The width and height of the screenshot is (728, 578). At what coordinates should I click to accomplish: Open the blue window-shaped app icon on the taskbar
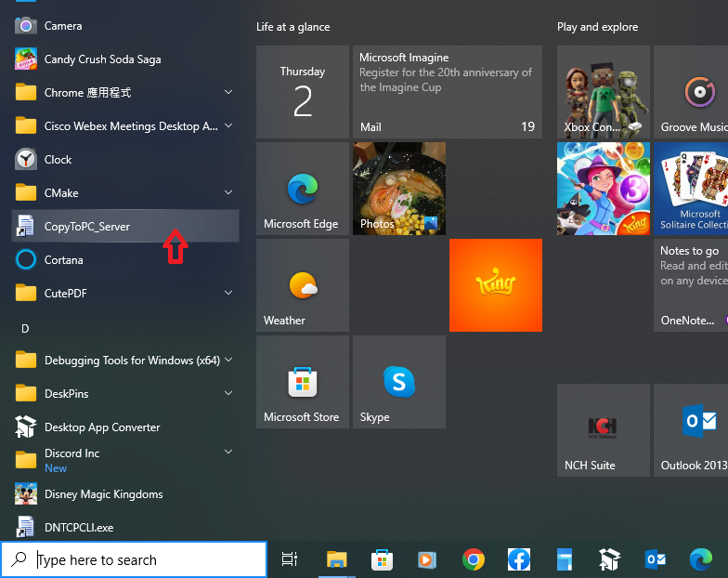click(565, 559)
